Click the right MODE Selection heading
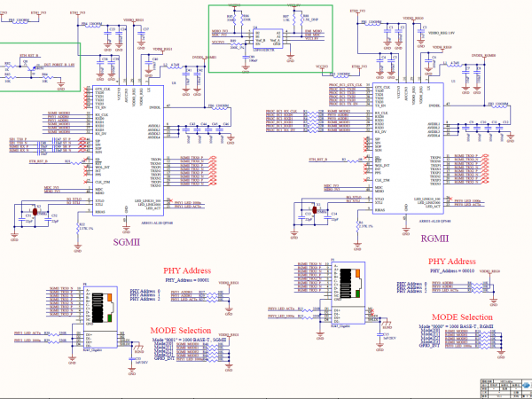 pyautogui.click(x=462, y=317)
